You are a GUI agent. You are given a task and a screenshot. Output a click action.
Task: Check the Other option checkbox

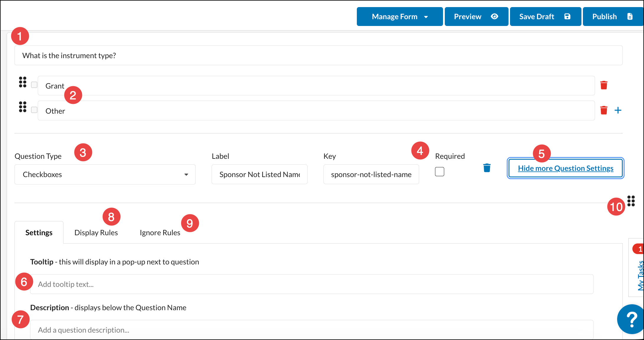point(34,110)
